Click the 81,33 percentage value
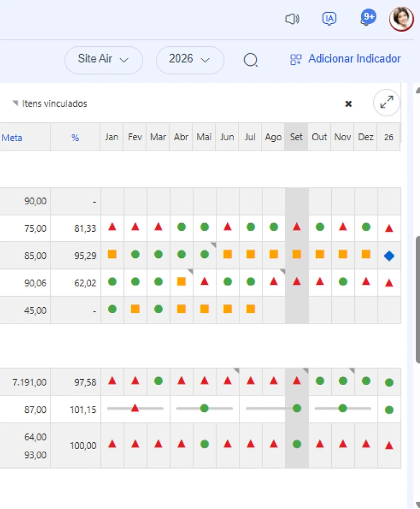The image size is (420, 509). point(85,228)
